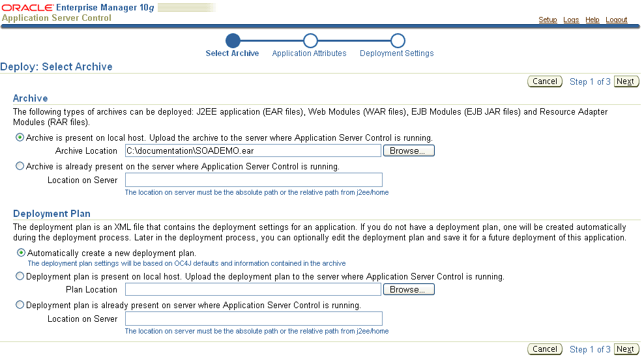644x357 pixels.
Task: Click the Archive section's Location on Server field
Action: coord(254,180)
